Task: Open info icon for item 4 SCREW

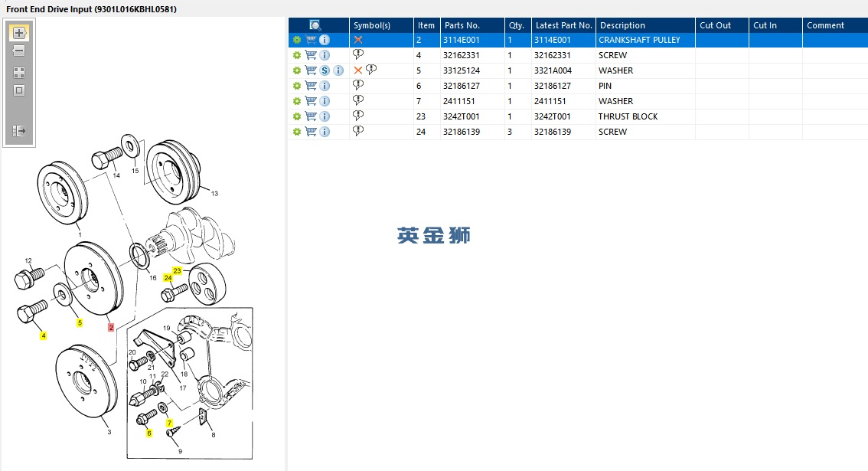Action: point(325,55)
